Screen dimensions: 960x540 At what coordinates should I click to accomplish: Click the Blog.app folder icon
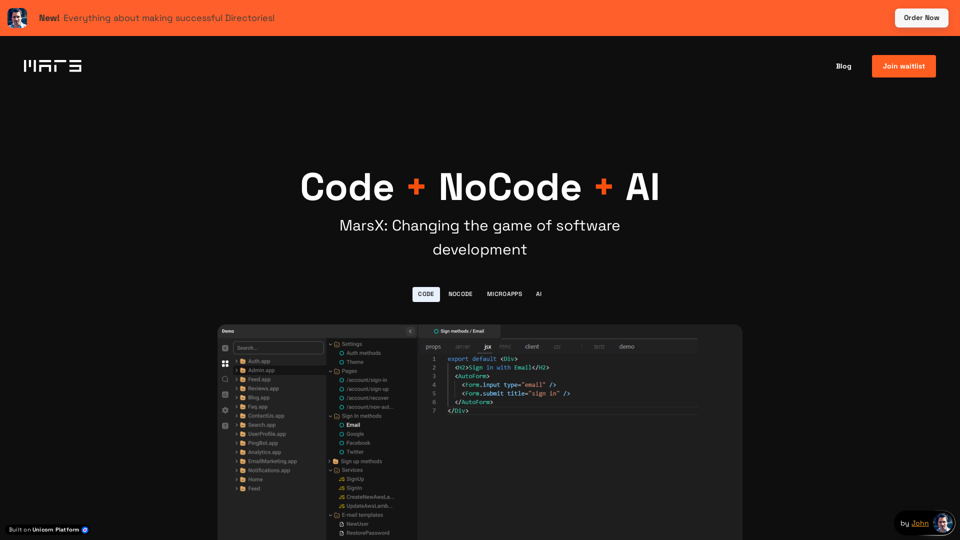click(243, 397)
